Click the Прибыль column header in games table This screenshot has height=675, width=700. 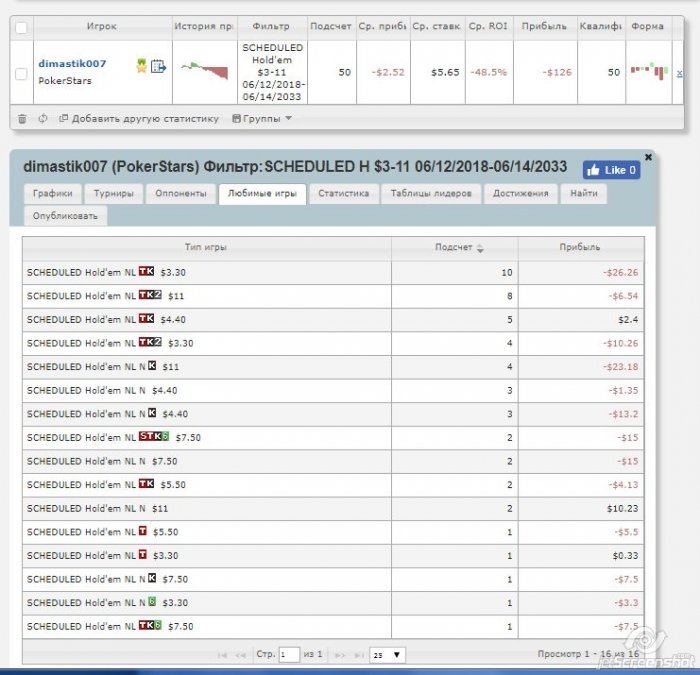581,248
